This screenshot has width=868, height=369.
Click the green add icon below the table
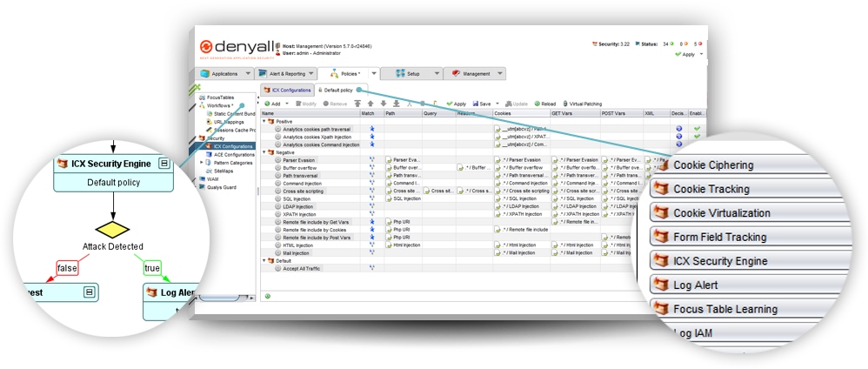point(268,296)
